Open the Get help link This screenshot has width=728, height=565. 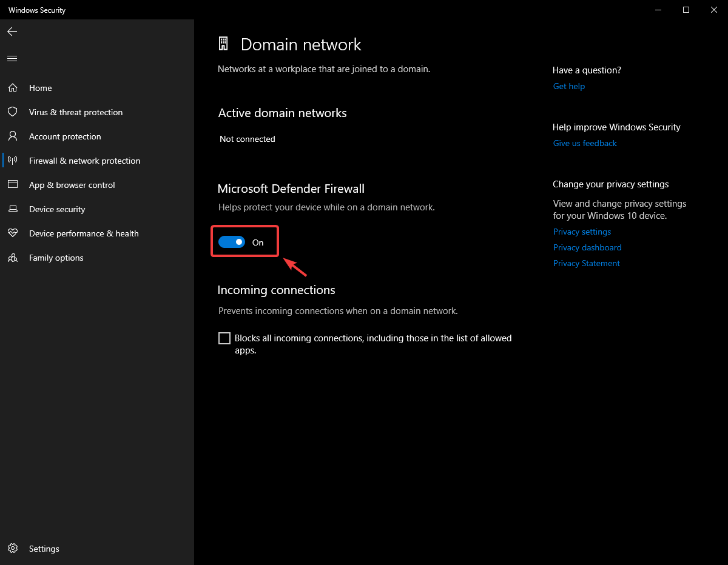[568, 86]
